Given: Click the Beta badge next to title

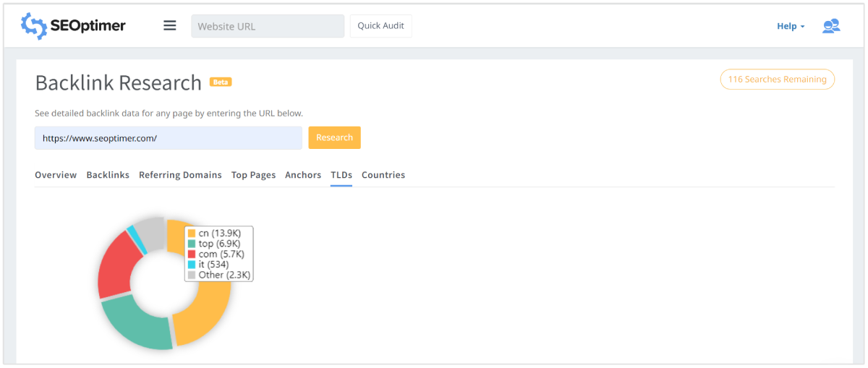Looking at the screenshot, I should (220, 82).
